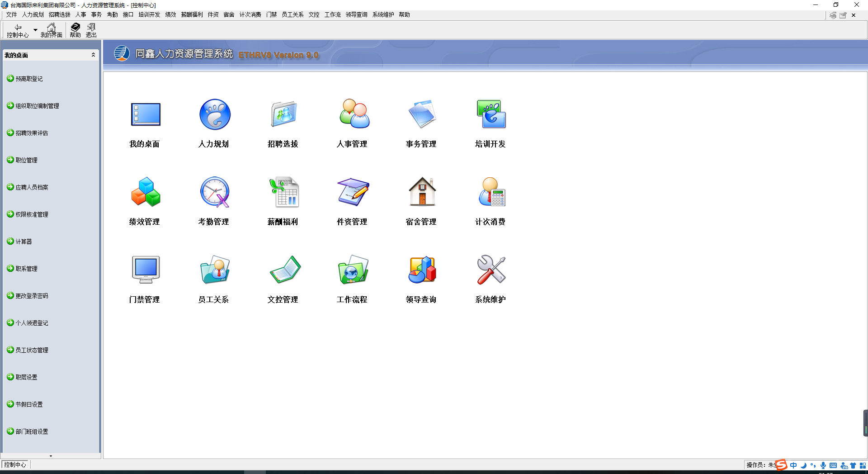Open the 绩效管理 cubes icon
Viewport: 868px width, 474px height.
(x=146, y=192)
